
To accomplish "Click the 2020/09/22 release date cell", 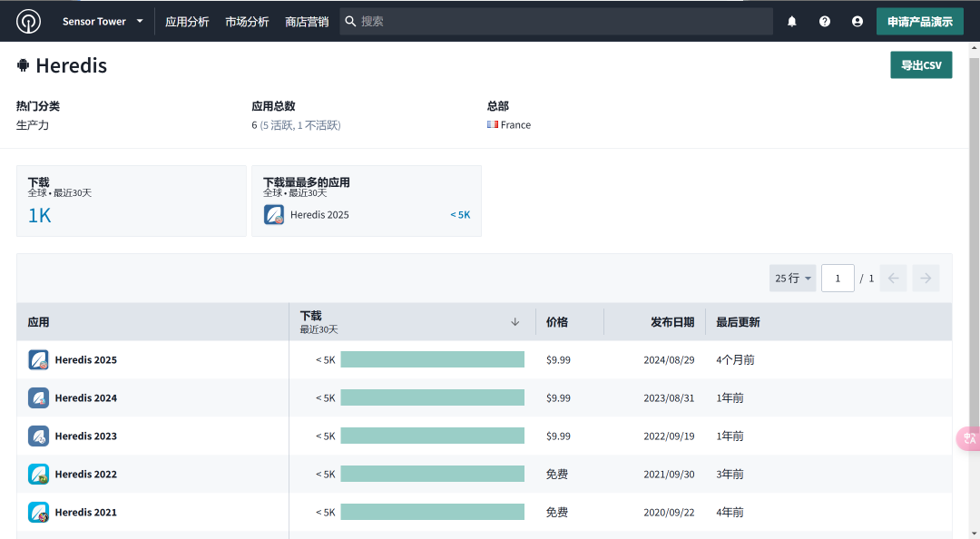I will (669, 513).
